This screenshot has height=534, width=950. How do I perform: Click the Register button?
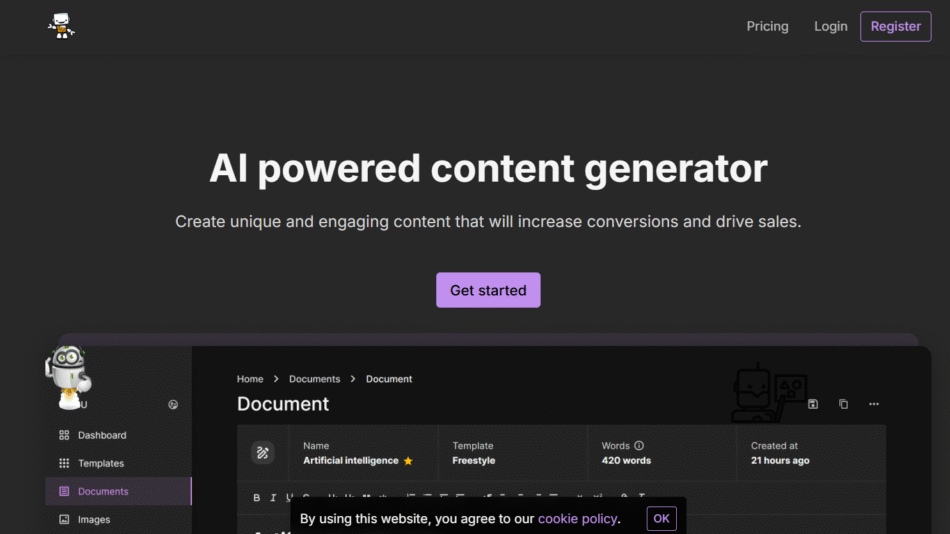tap(895, 26)
